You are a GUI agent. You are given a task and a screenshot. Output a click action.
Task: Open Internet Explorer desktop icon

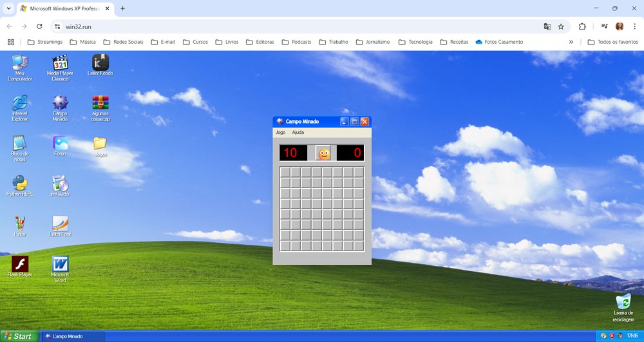(20, 108)
